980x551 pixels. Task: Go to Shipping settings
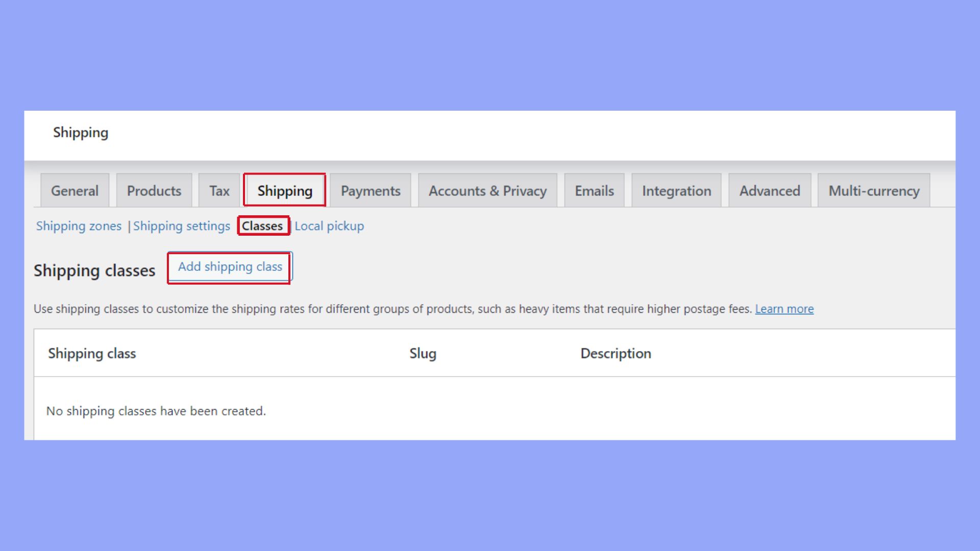tap(182, 226)
